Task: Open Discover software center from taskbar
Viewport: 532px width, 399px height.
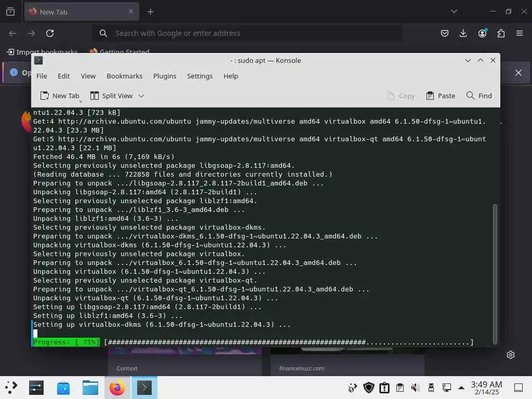Action: click(63, 388)
